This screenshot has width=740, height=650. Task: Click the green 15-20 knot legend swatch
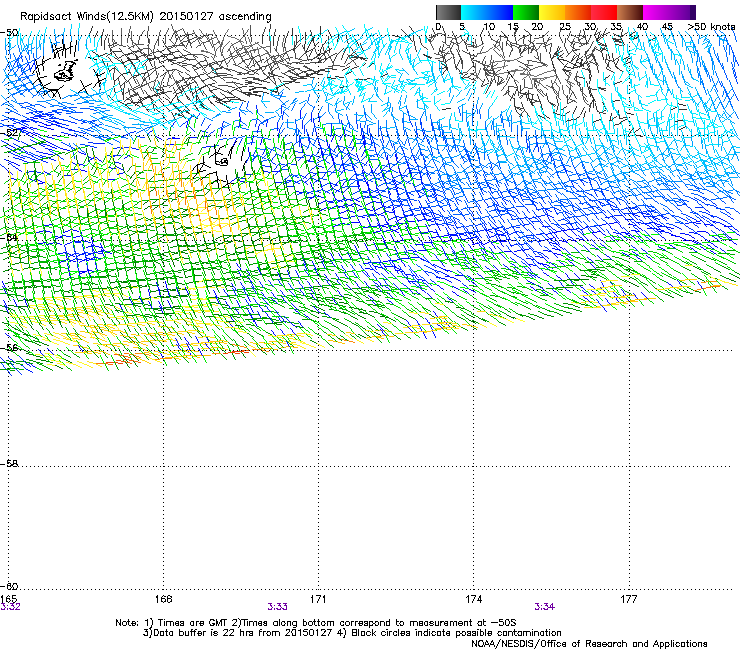click(x=526, y=12)
